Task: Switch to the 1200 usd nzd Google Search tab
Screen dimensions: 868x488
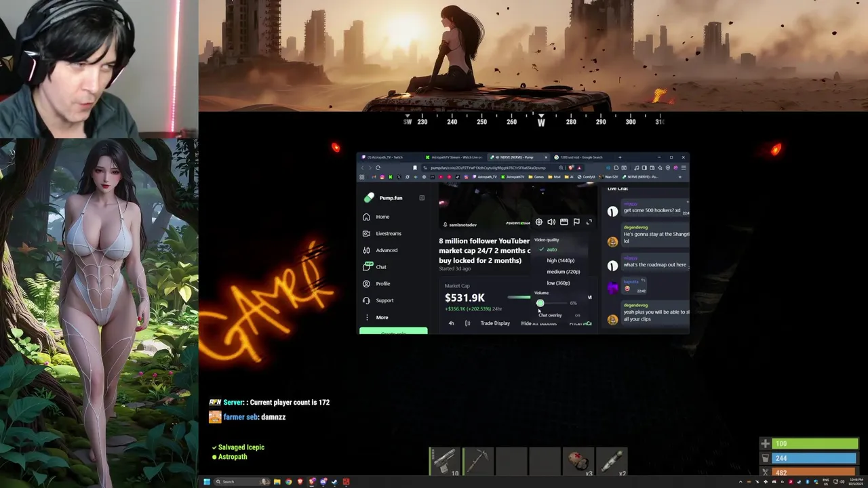Action: click(x=583, y=157)
